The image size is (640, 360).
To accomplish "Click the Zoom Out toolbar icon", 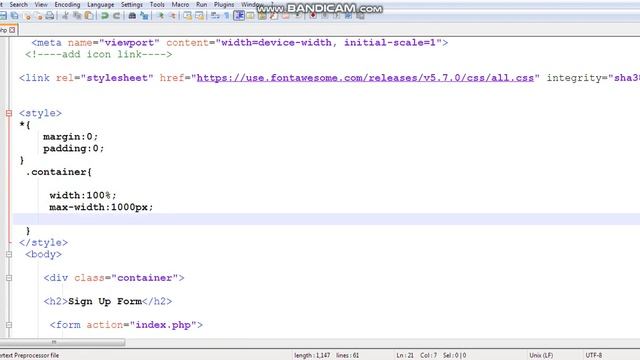I will (172, 16).
